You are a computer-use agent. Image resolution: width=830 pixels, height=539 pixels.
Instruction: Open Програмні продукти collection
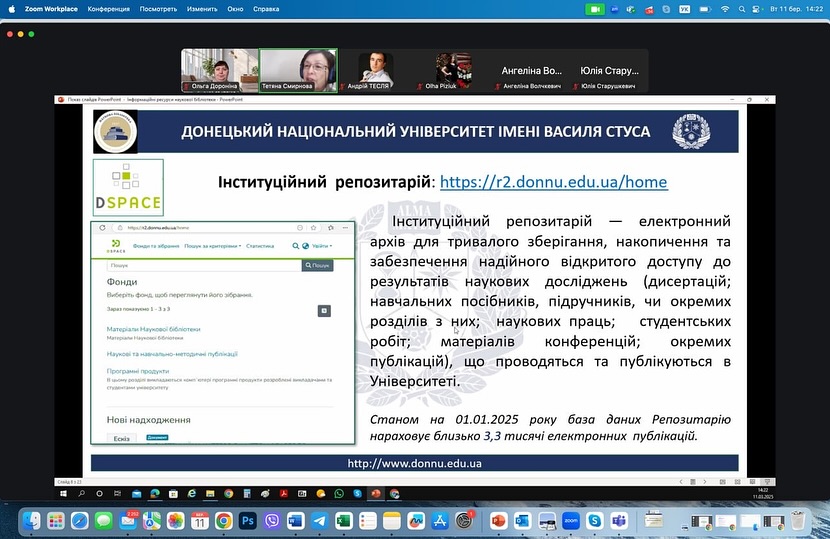point(138,371)
